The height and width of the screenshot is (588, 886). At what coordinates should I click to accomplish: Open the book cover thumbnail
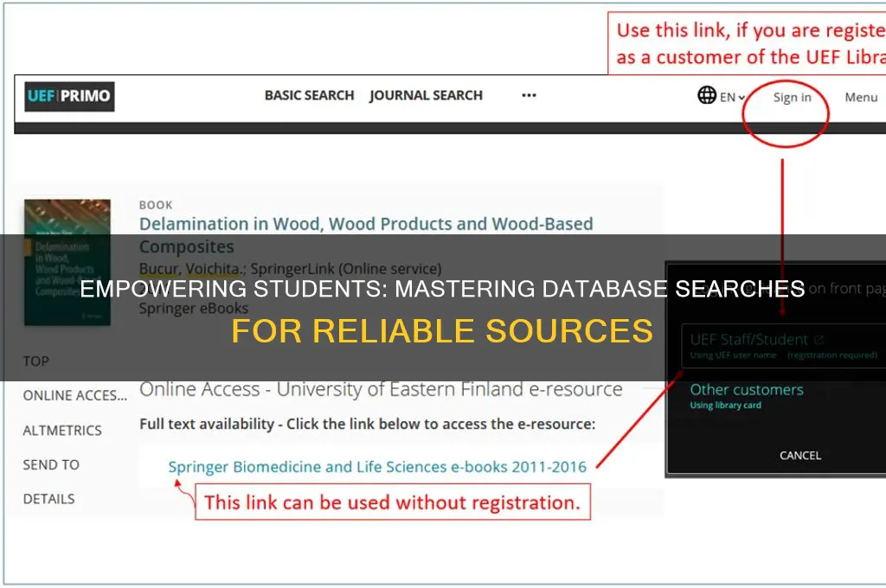67,262
